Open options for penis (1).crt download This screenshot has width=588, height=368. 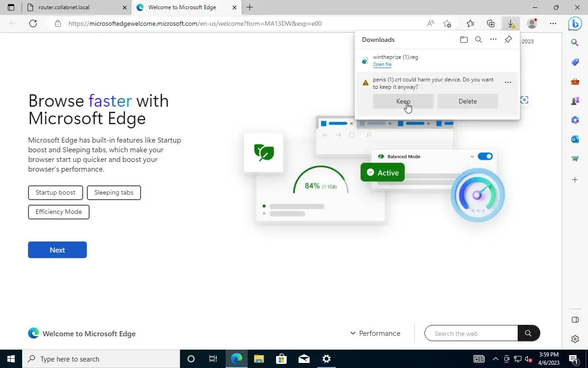[508, 83]
